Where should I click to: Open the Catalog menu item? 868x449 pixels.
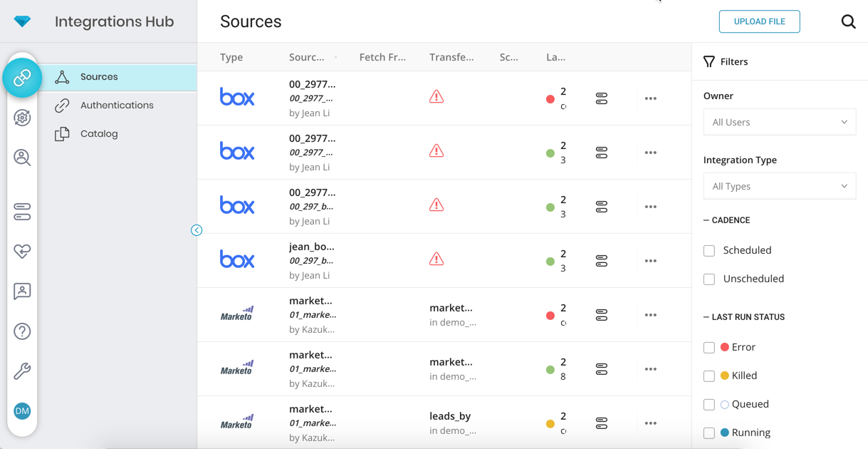pyautogui.click(x=99, y=134)
